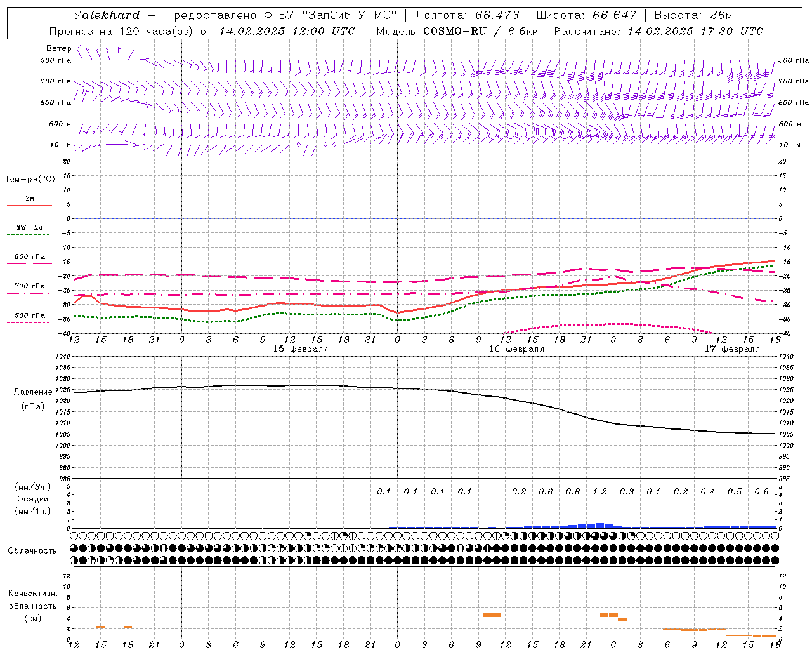812x650 pixels.
Task: Click the tallest blue precipitation bar
Action: [599, 526]
